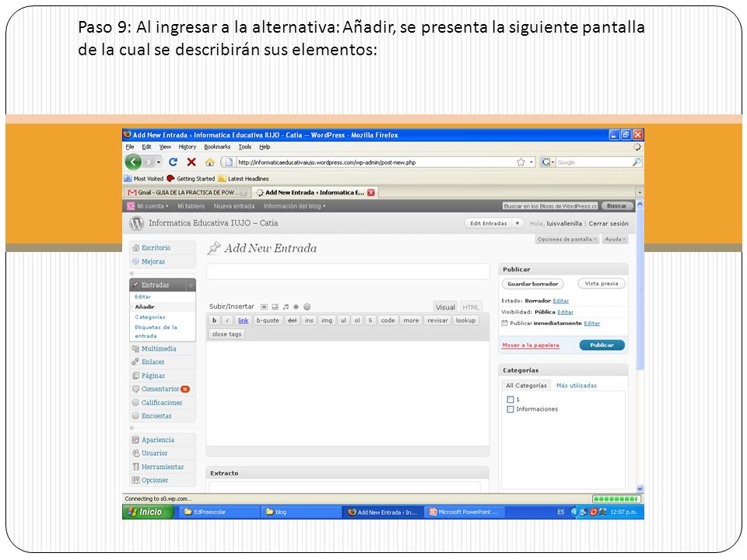
Task: Expand the Edit Entradas dropdown arrow
Action: click(x=517, y=223)
